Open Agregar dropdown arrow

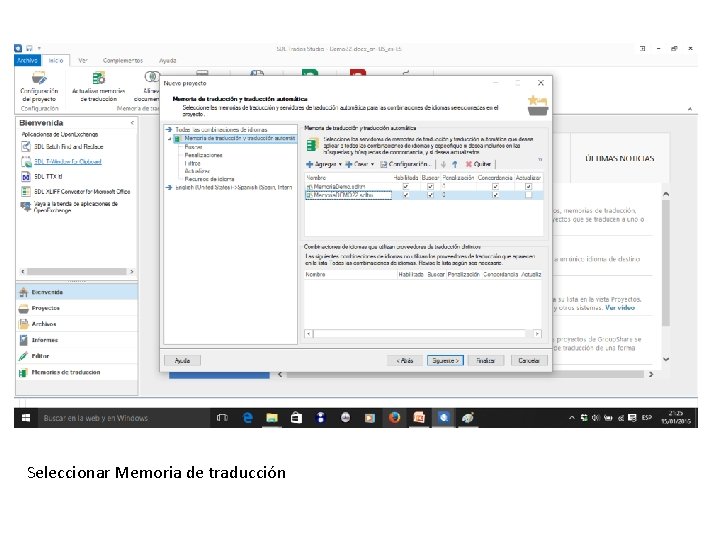[340, 164]
